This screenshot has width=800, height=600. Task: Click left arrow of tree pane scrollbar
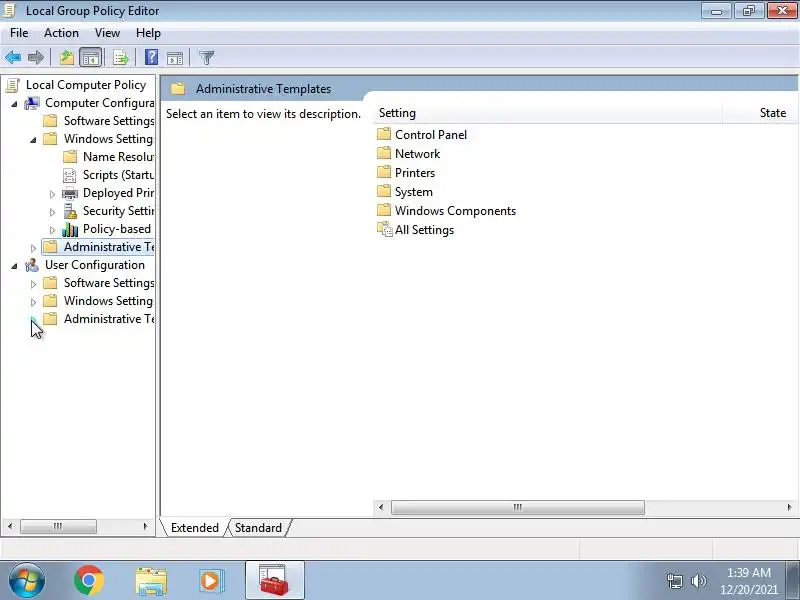[10, 526]
